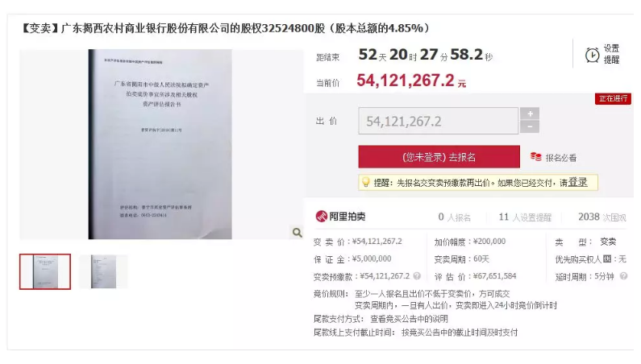The width and height of the screenshot is (641, 364).
Task: Select the second document thumbnail
Action: pyautogui.click(x=103, y=271)
